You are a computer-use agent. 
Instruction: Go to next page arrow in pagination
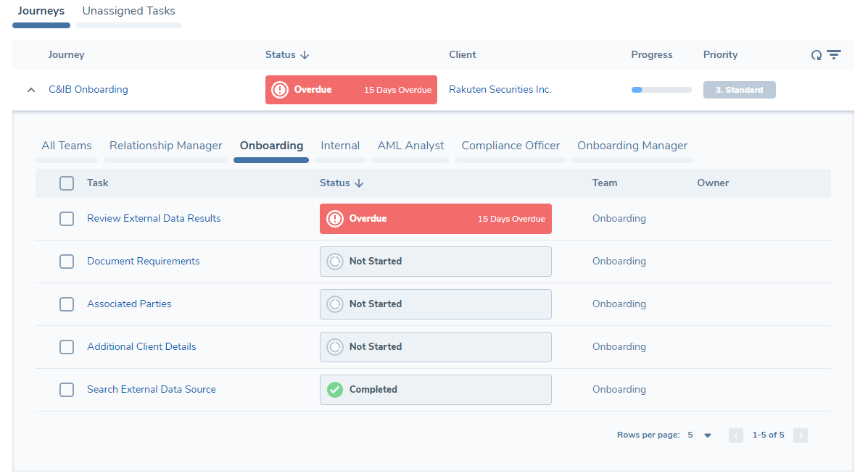tap(800, 435)
